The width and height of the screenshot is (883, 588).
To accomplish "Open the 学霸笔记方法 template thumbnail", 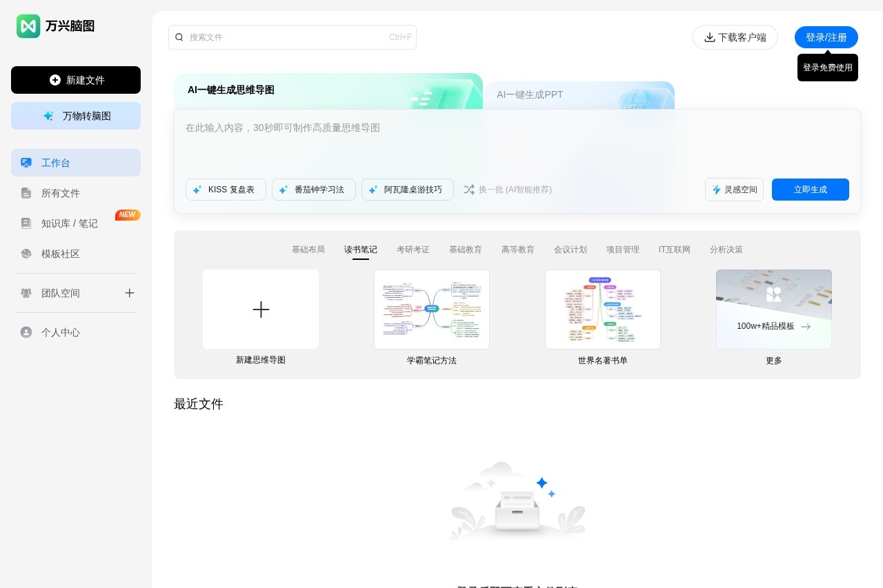I will click(x=431, y=309).
